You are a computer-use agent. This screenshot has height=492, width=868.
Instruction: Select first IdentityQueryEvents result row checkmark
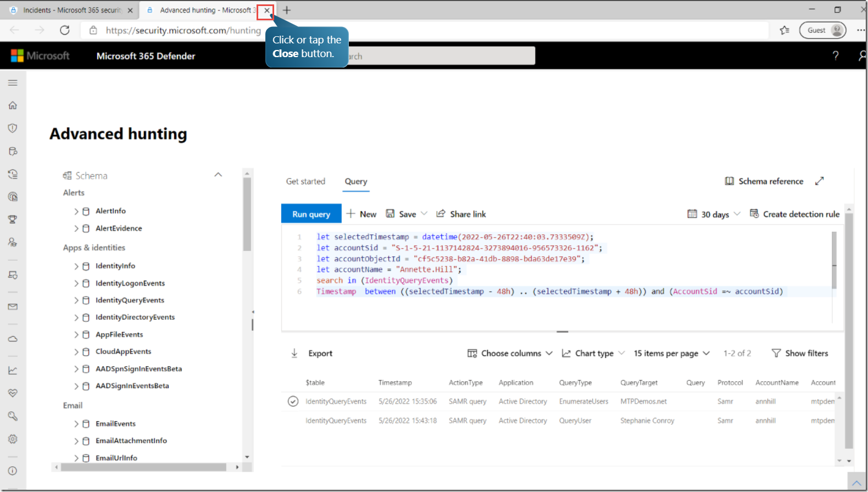pyautogui.click(x=293, y=401)
